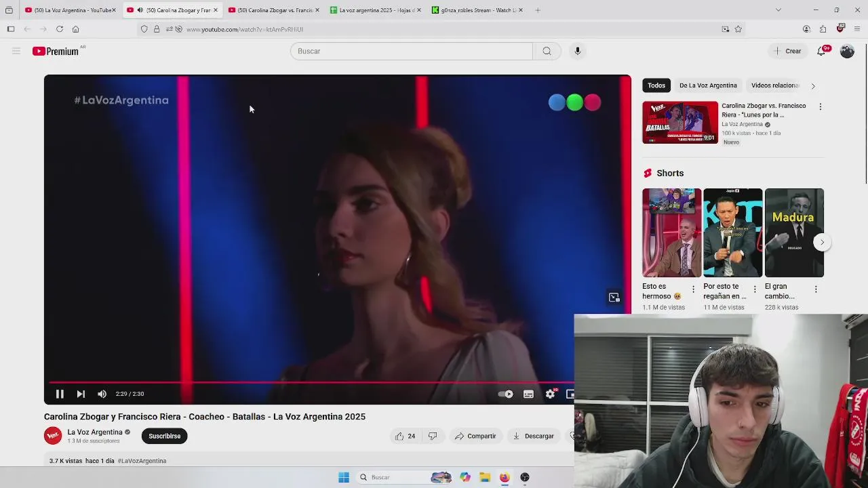Switch to La voz argentina 2025 Hojas tab
868x488 pixels.
click(376, 10)
